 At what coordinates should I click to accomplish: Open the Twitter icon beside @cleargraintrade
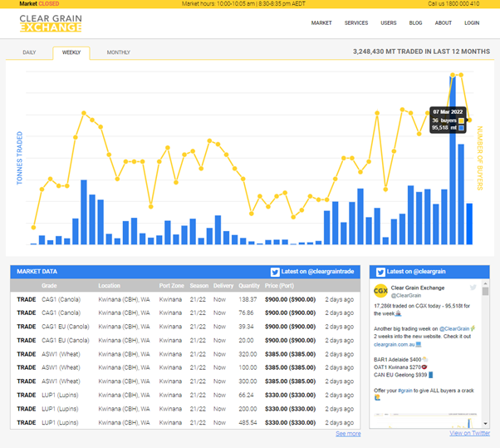point(275,272)
